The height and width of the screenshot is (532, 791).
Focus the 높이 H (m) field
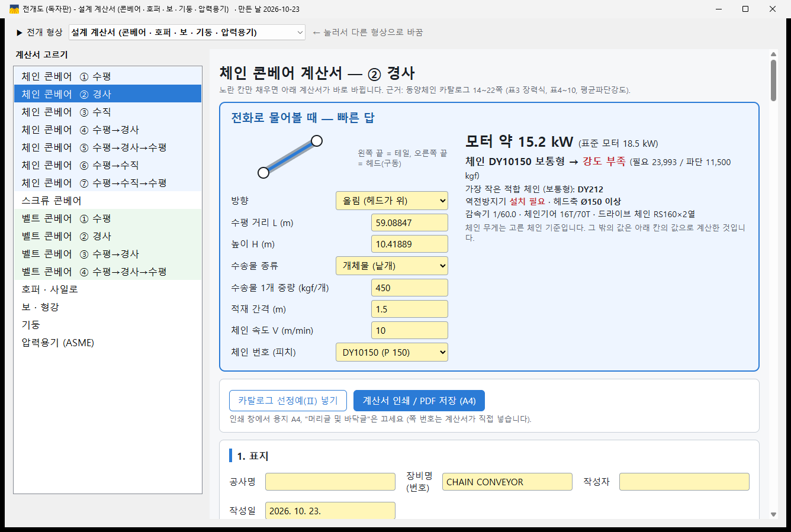tap(410, 244)
